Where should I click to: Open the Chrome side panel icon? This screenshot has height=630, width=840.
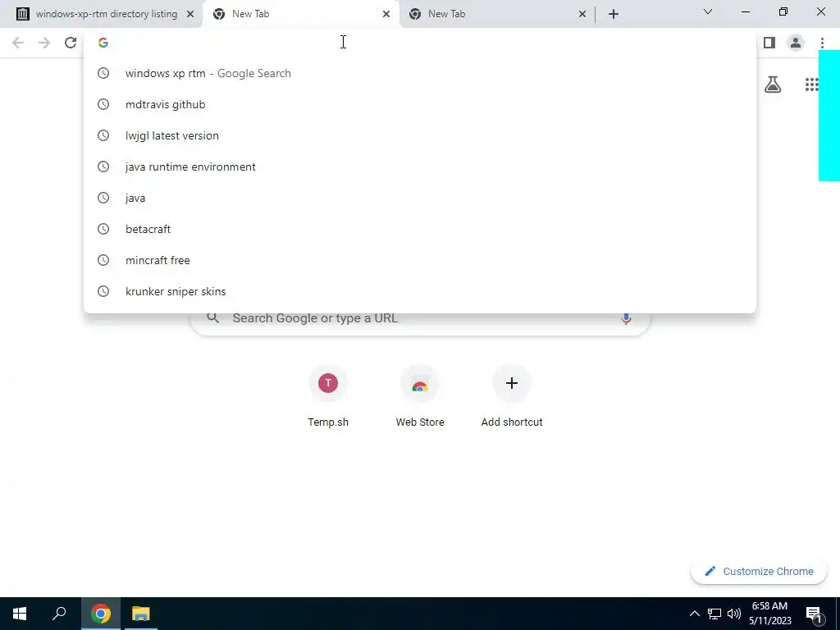coord(769,43)
